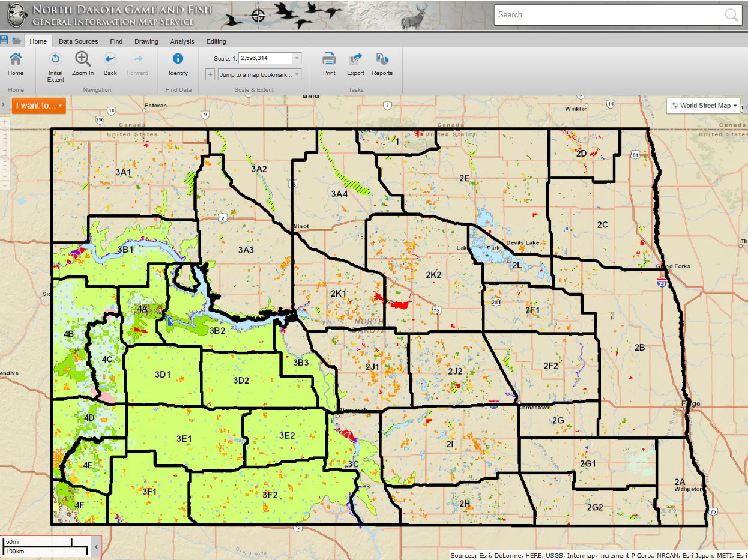Viewport: 748px width, 560px height.
Task: Click the open project folder icon
Action: click(x=16, y=41)
